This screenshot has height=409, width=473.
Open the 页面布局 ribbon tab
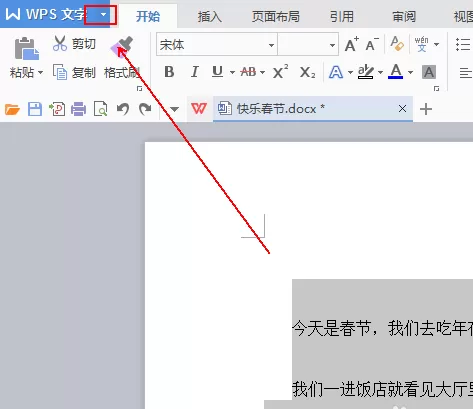pyautogui.click(x=276, y=16)
